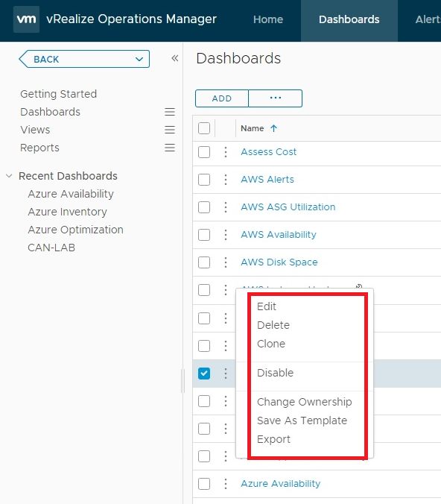Image resolution: width=441 pixels, height=504 pixels.
Task: Open the AWS ASG Utilization dashboard link
Action: coord(288,207)
